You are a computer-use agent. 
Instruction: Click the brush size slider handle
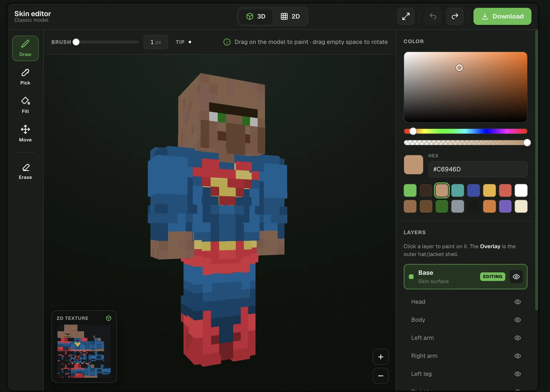[76, 42]
